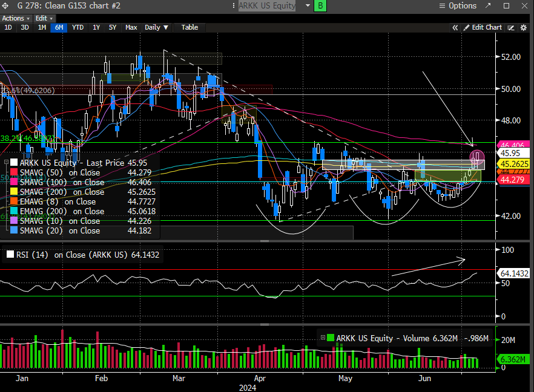Open the Edit dropdown menu

tap(44, 18)
